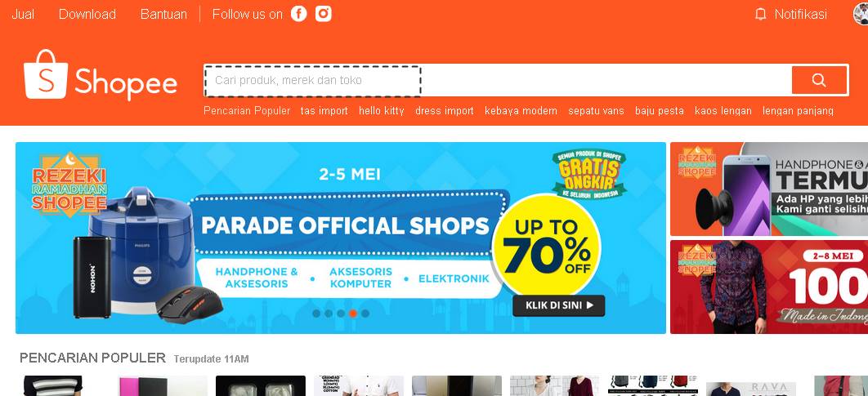Open Shopee's Facebook page icon
Image resolution: width=868 pixels, height=396 pixels.
[x=299, y=14]
